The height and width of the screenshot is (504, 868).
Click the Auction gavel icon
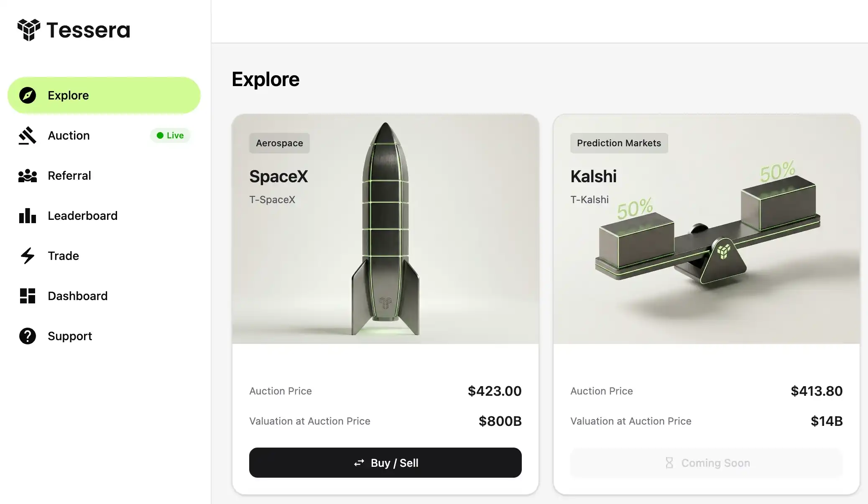(x=27, y=135)
